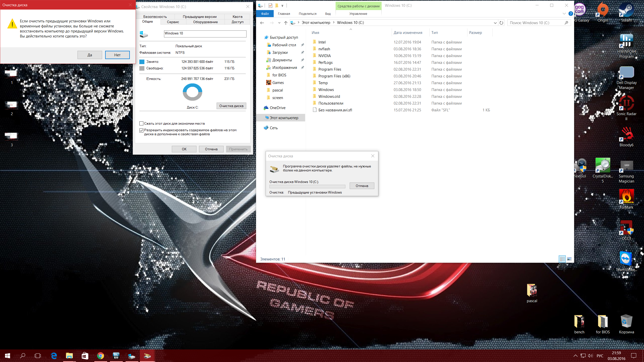Click the disk label text field
644x362 pixels.
tap(205, 33)
